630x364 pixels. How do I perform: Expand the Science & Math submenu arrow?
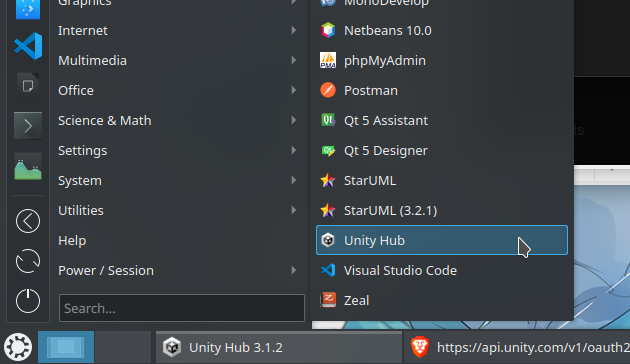[x=294, y=121]
